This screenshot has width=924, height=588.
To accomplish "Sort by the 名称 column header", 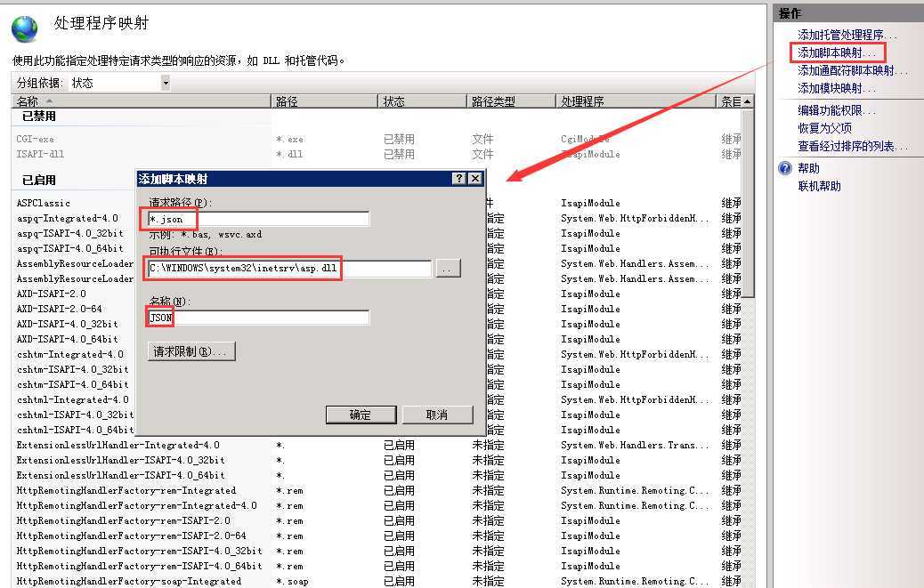I will pos(141,101).
